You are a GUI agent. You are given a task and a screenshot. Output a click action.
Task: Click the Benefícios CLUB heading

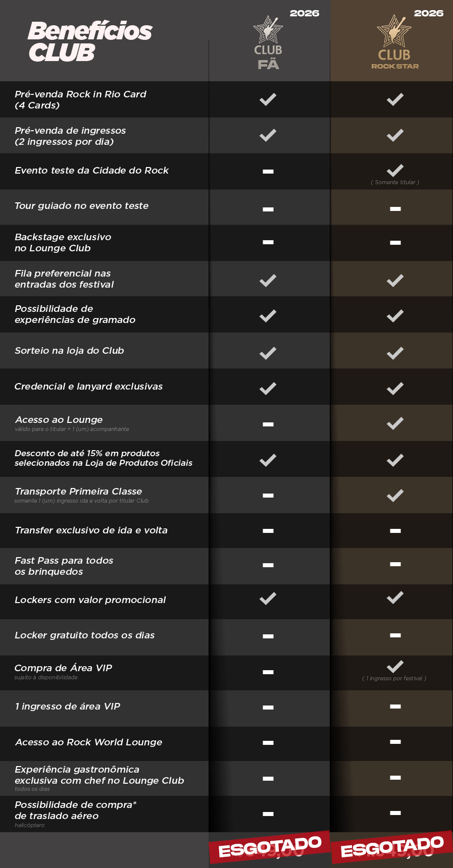coord(90,41)
